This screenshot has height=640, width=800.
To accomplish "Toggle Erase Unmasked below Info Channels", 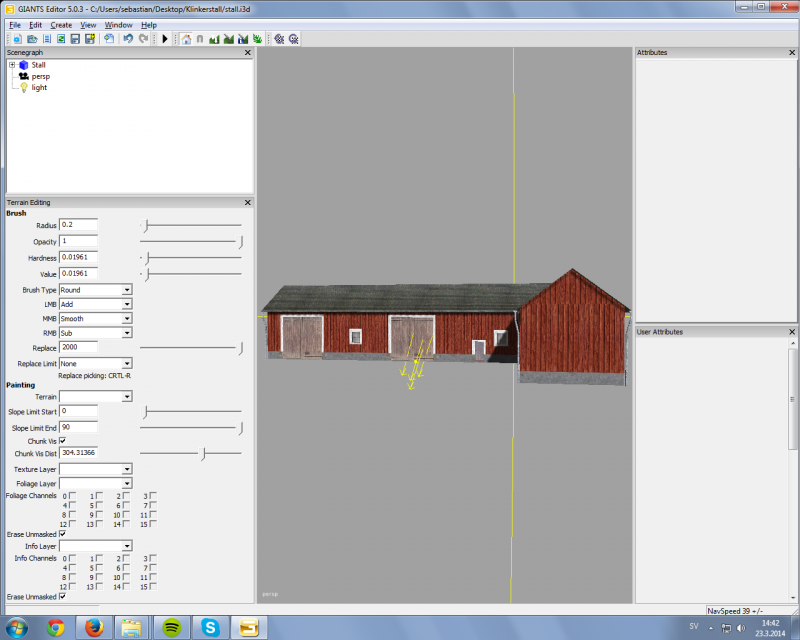I will pyautogui.click(x=63, y=596).
